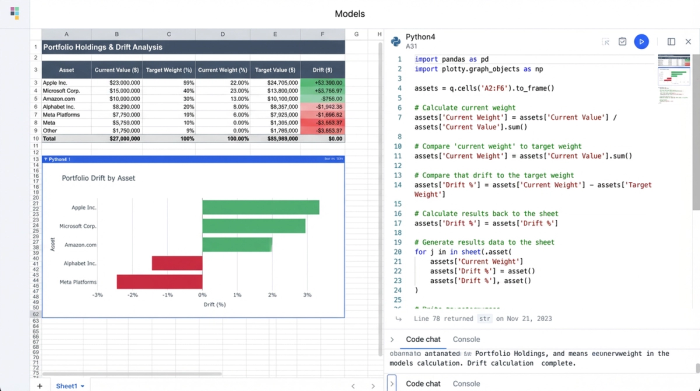The height and width of the screenshot is (391, 700).
Task: Click the 'Portfolio Holdings & Drift Analysis' title cell
Action: (x=193, y=47)
